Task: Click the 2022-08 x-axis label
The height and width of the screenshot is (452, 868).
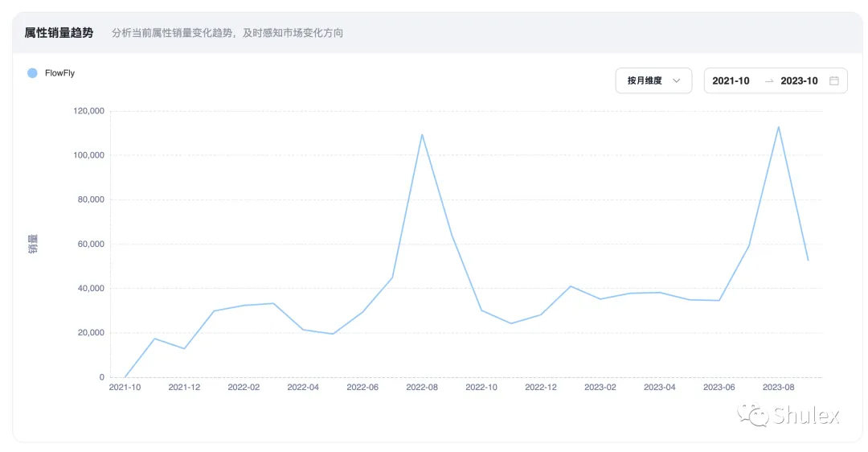Action: coord(422,387)
